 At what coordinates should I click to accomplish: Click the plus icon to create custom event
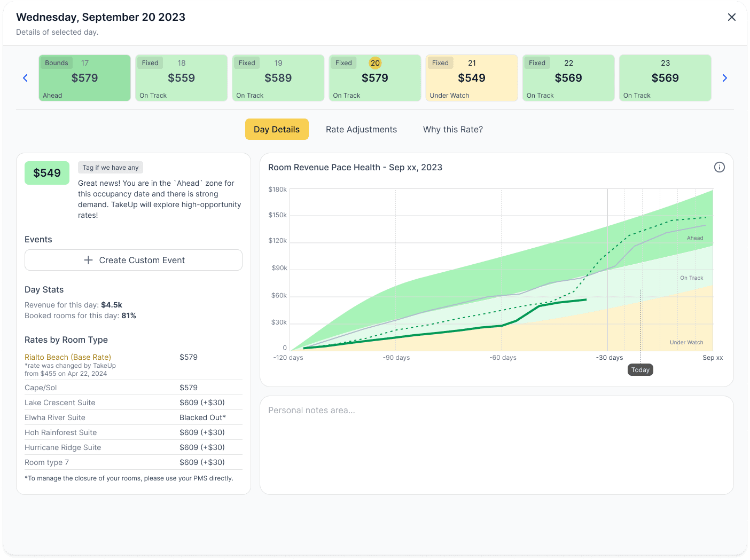(89, 260)
